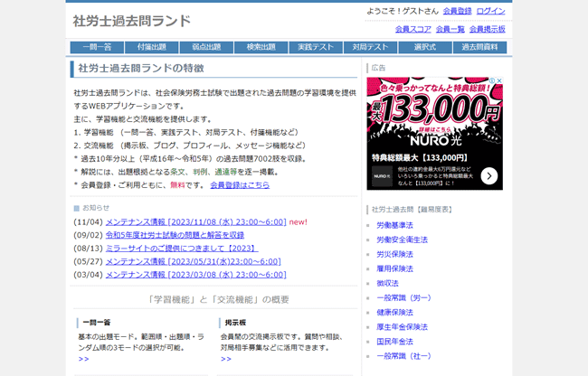The height and width of the screenshot is (376, 588).
Task: Click the 掲示板 card heading
Action: pos(235,323)
